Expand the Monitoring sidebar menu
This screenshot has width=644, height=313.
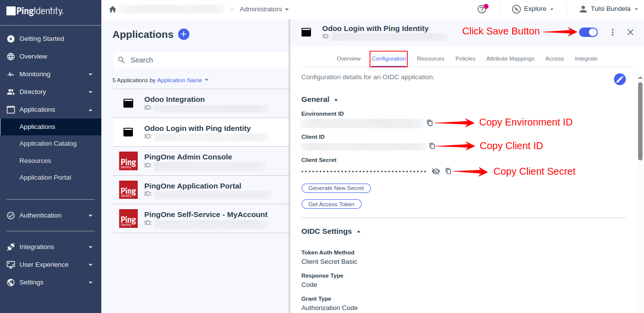click(91, 74)
